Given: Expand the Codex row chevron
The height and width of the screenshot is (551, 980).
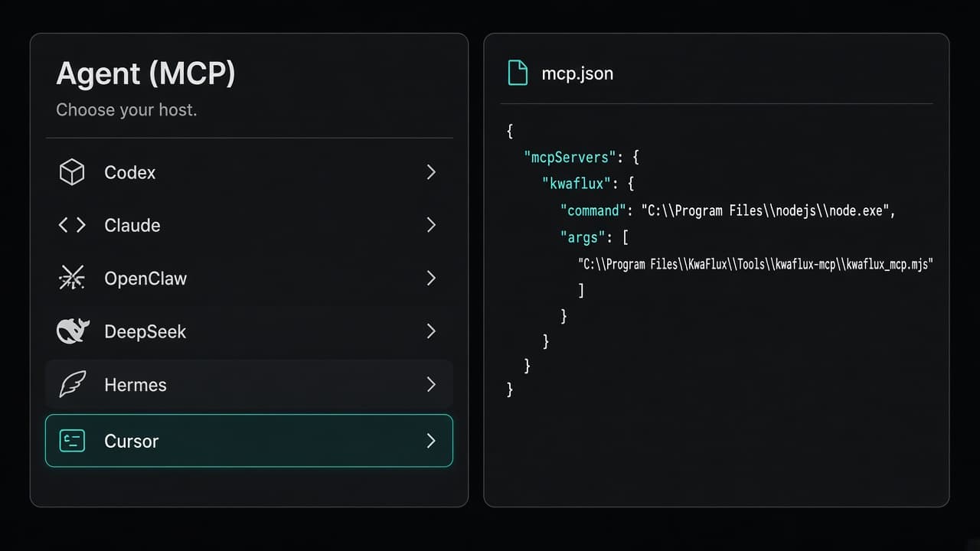Looking at the screenshot, I should pyautogui.click(x=431, y=172).
